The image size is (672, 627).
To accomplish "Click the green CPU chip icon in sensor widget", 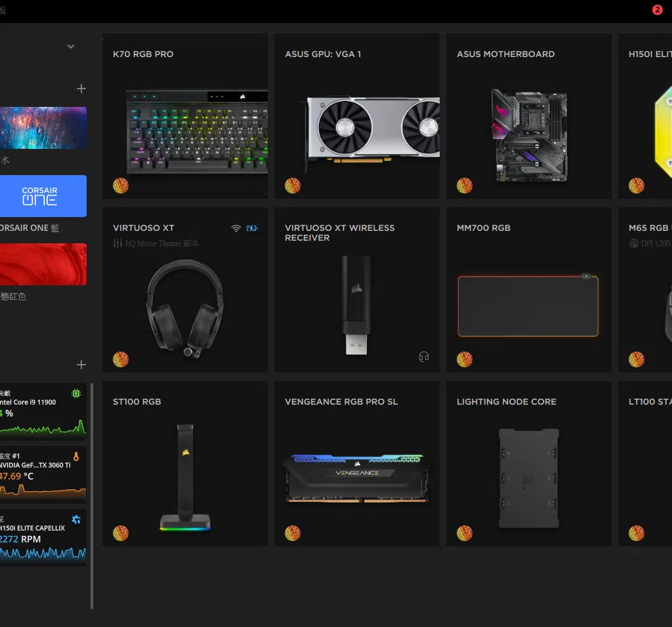I will 76,394.
